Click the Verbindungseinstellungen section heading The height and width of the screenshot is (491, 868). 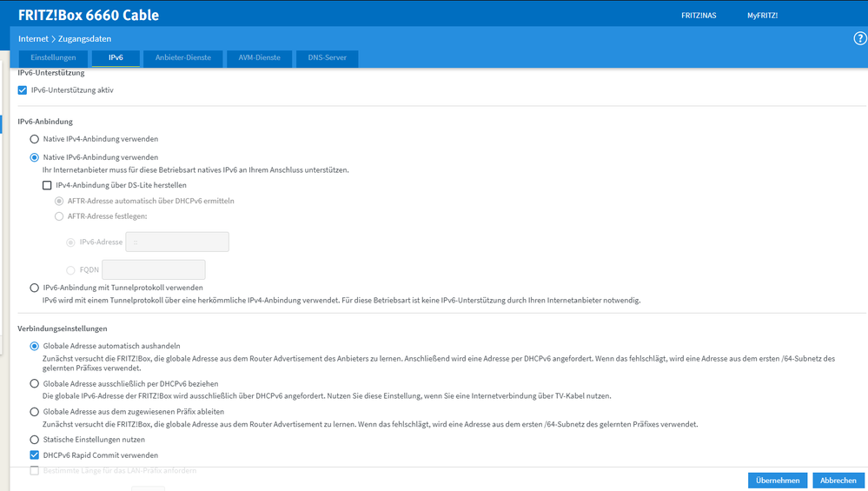click(x=63, y=328)
